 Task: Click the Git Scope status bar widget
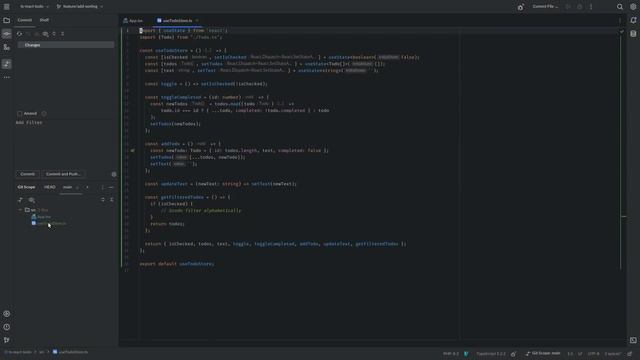click(543, 353)
